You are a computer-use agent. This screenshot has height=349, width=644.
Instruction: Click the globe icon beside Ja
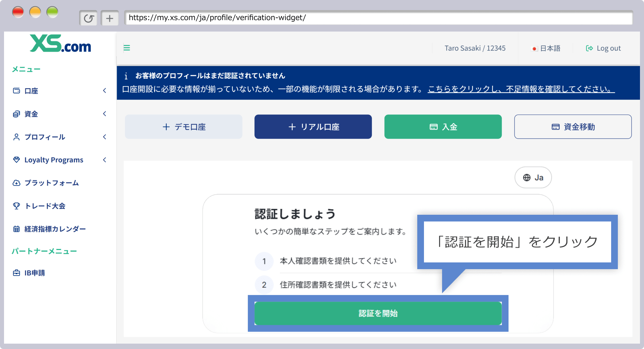pyautogui.click(x=527, y=178)
